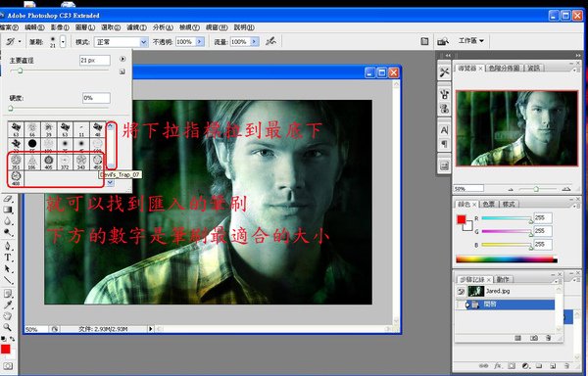588x376 pixels.
Task: Select the Jared.jpg history snapshot
Action: pos(506,291)
